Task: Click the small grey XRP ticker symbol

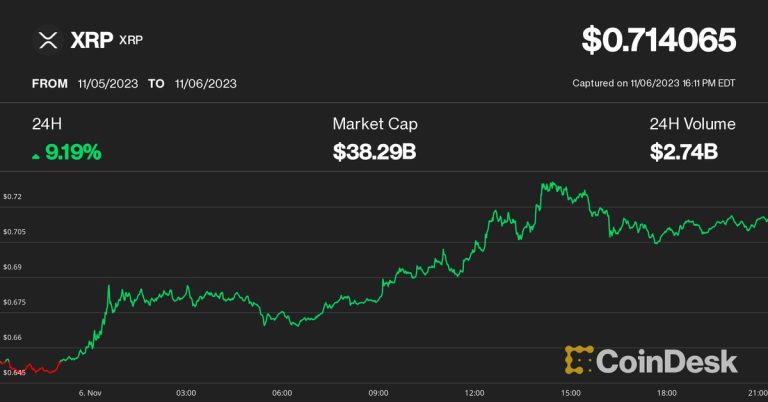Action: point(131,42)
